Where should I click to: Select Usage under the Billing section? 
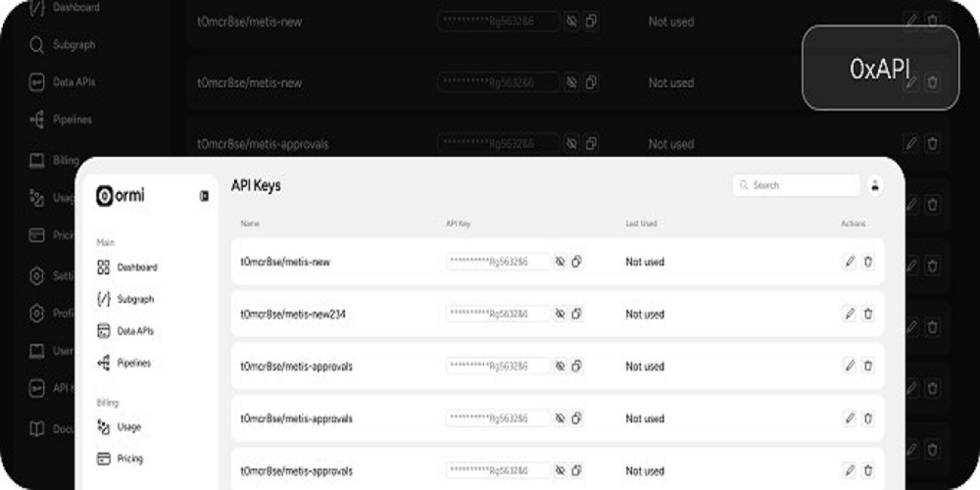128,426
